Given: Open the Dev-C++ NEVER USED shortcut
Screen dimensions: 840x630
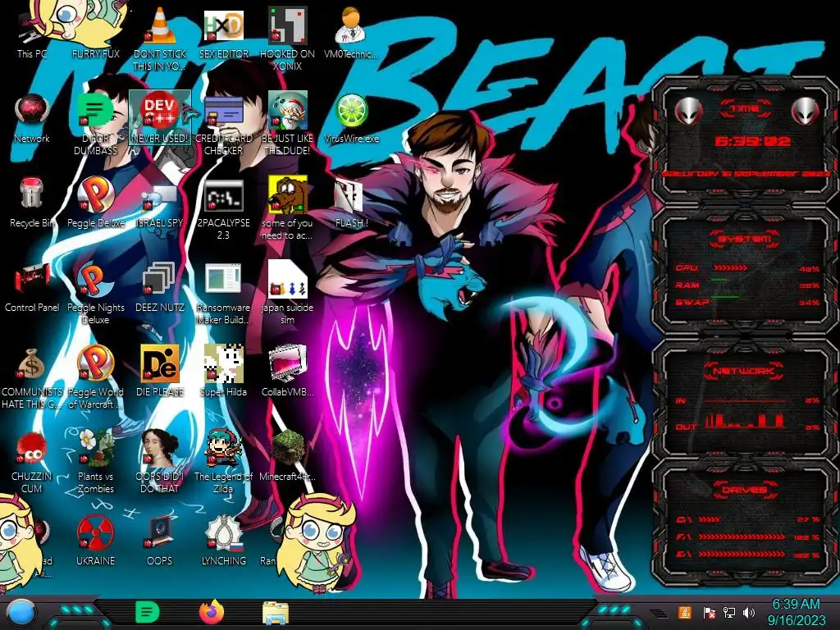Looking at the screenshot, I should point(160,118).
